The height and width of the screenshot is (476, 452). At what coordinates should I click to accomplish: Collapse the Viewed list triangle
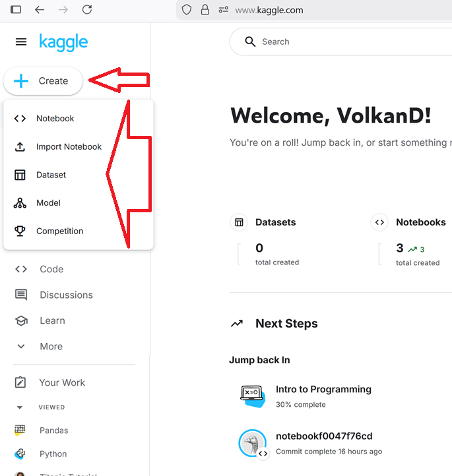tap(20, 407)
